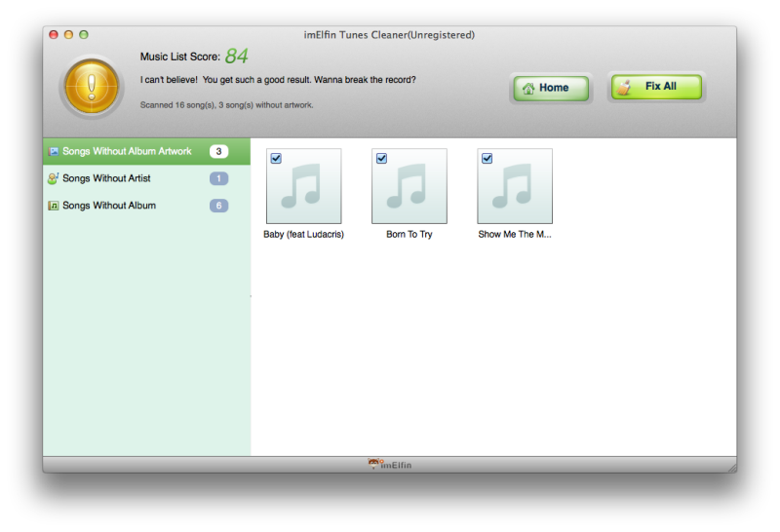The width and height of the screenshot is (780, 532).
Task: Click the broom icon on Fix All
Action: pyautogui.click(x=624, y=87)
